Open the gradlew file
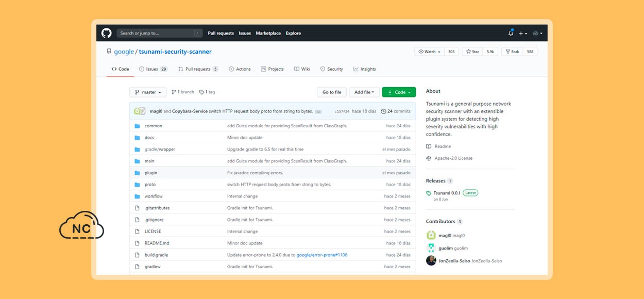Image resolution: width=644 pixels, height=299 pixels. click(152, 267)
